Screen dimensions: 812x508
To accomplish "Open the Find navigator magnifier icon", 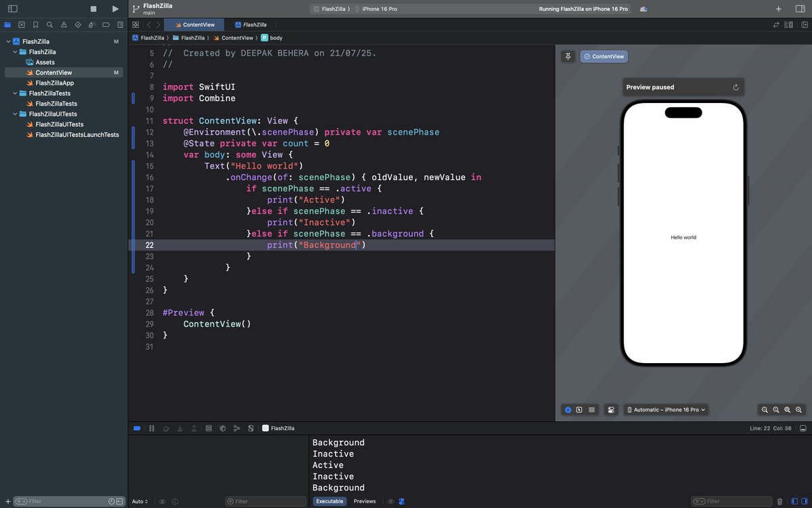I will (49, 24).
